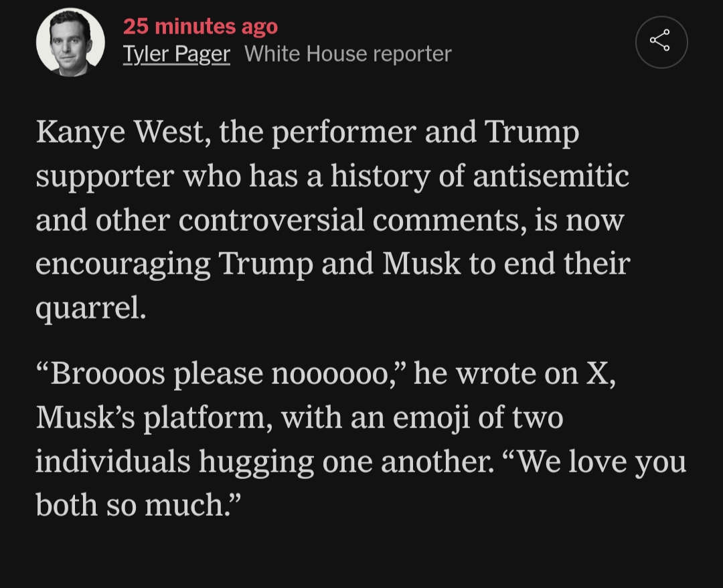The image size is (723, 588).
Task: Open Tyler Pager's author profile link
Action: pos(176,54)
